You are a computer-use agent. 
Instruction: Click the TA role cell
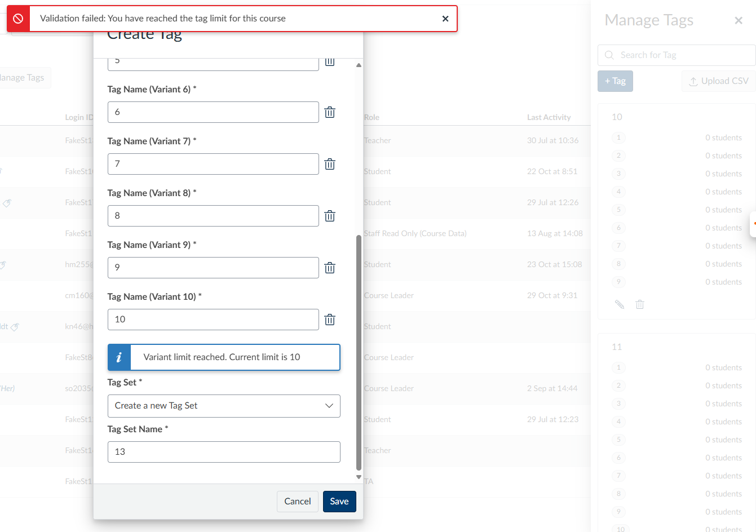tap(369, 481)
